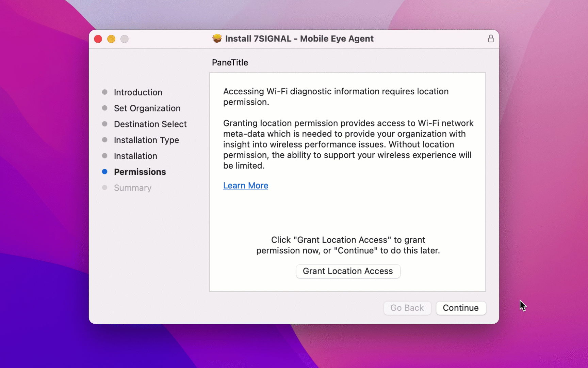The image size is (588, 368).
Task: Minimize the installer with yellow button
Action: pos(111,39)
